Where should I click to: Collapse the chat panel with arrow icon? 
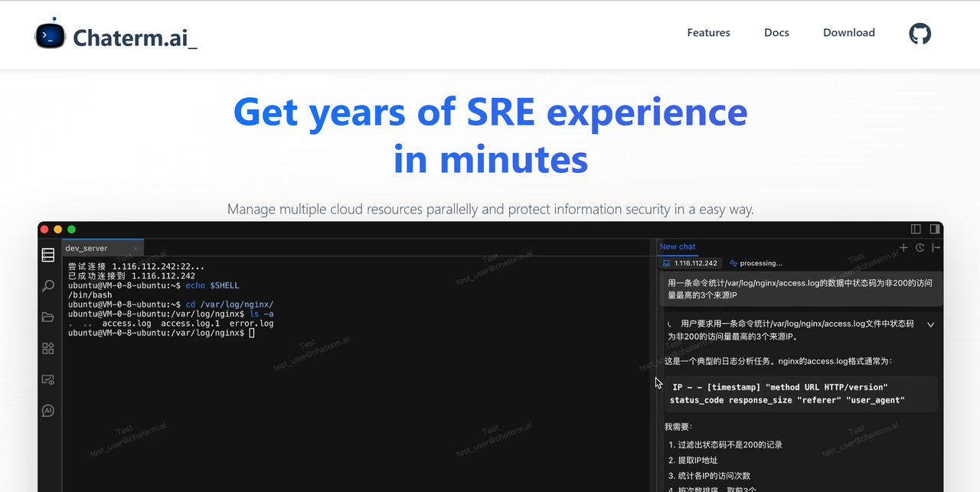click(936, 247)
